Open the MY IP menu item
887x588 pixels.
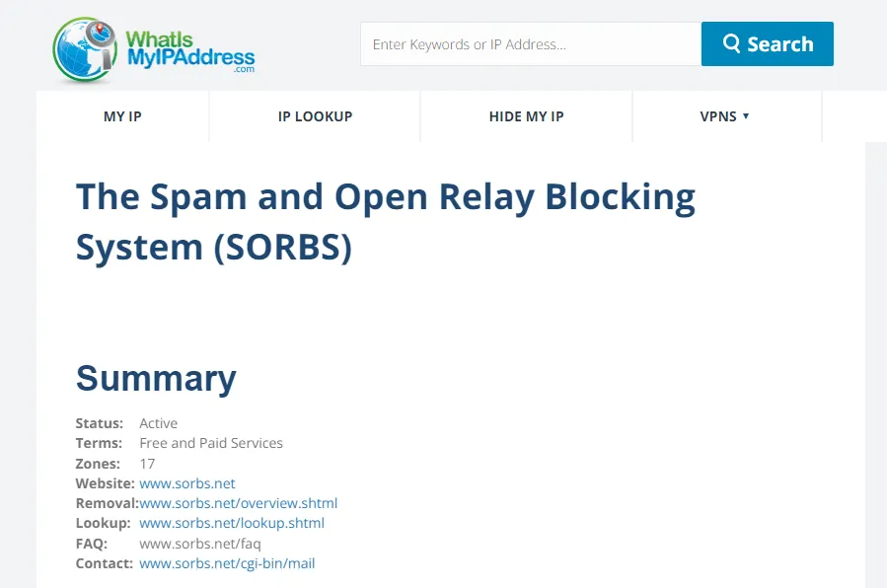(x=122, y=116)
